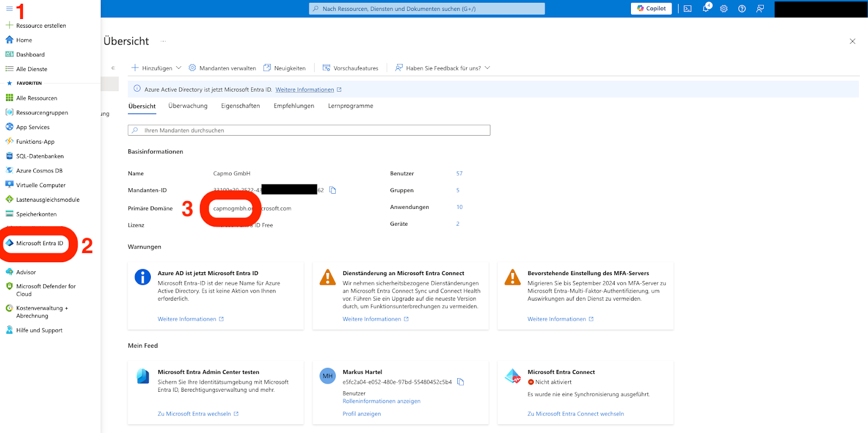Click the SQL-Datenbanken icon

coord(9,156)
